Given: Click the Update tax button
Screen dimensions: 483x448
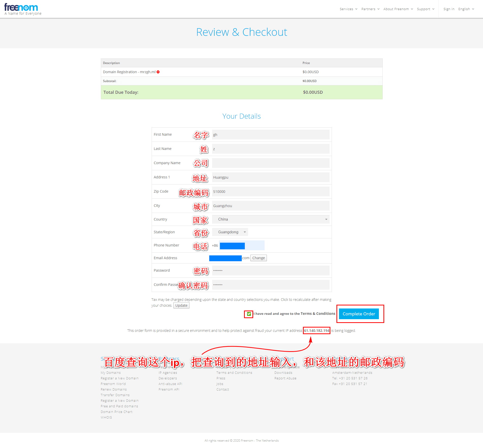Looking at the screenshot, I should point(181,305).
